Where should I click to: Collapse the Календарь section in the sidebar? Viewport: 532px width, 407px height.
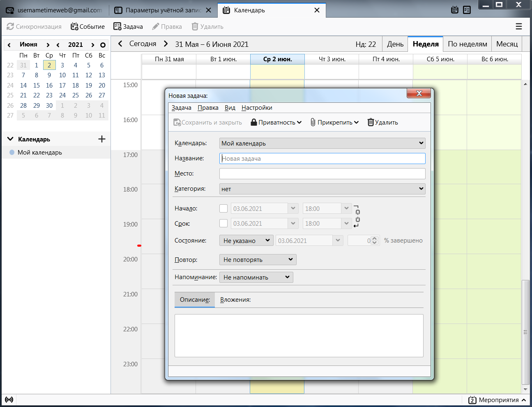[x=10, y=139]
